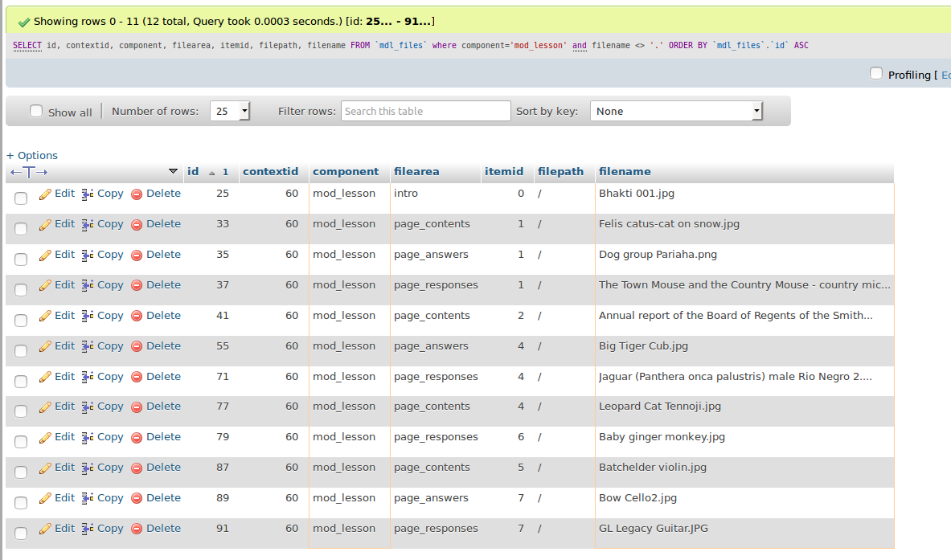Click the Copy icon for row id 33
951x560 pixels.
point(88,225)
